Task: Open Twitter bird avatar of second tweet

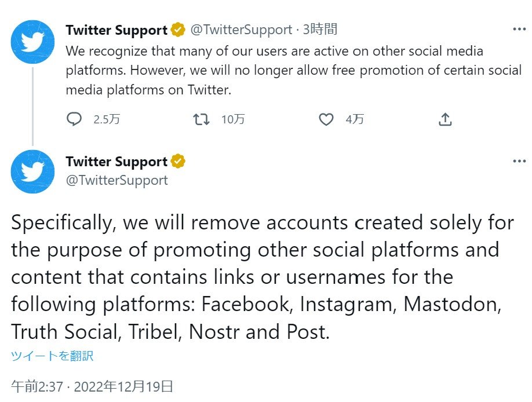Action: pos(32,171)
